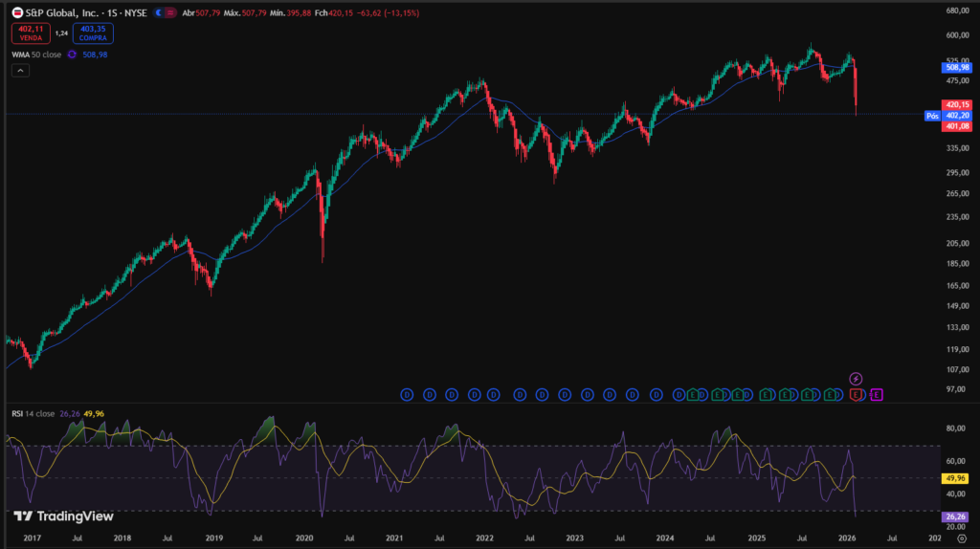Click the red VENDA 402,11 sell button
The width and height of the screenshot is (980, 549).
[x=31, y=33]
